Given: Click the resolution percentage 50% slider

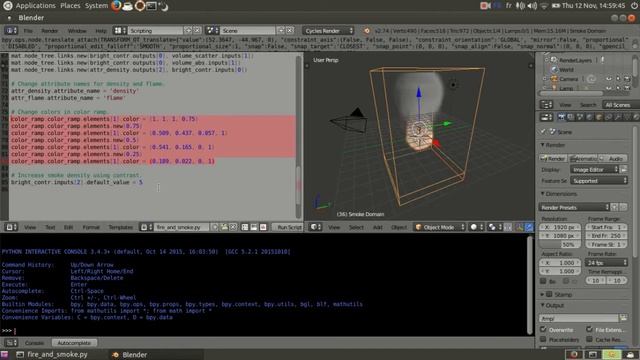Looking at the screenshot, I should tap(560, 244).
